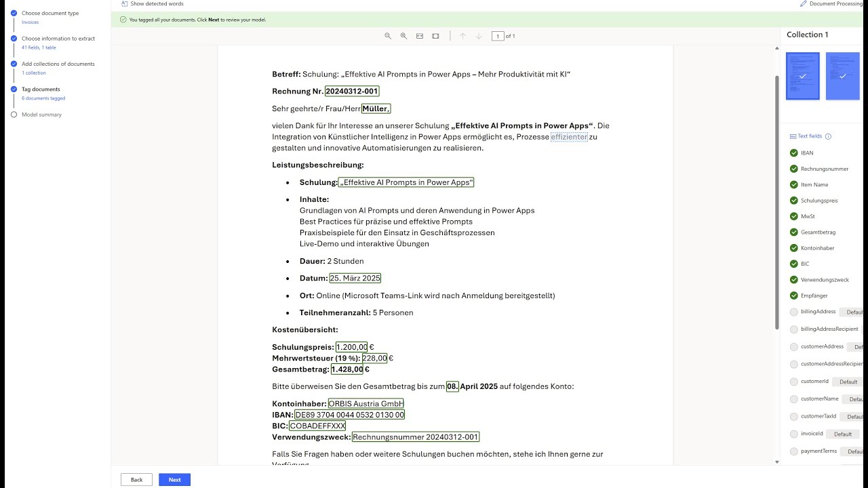Open first document thumbnail in Collection 1
This screenshot has height=488, width=868.
pyautogui.click(x=802, y=76)
